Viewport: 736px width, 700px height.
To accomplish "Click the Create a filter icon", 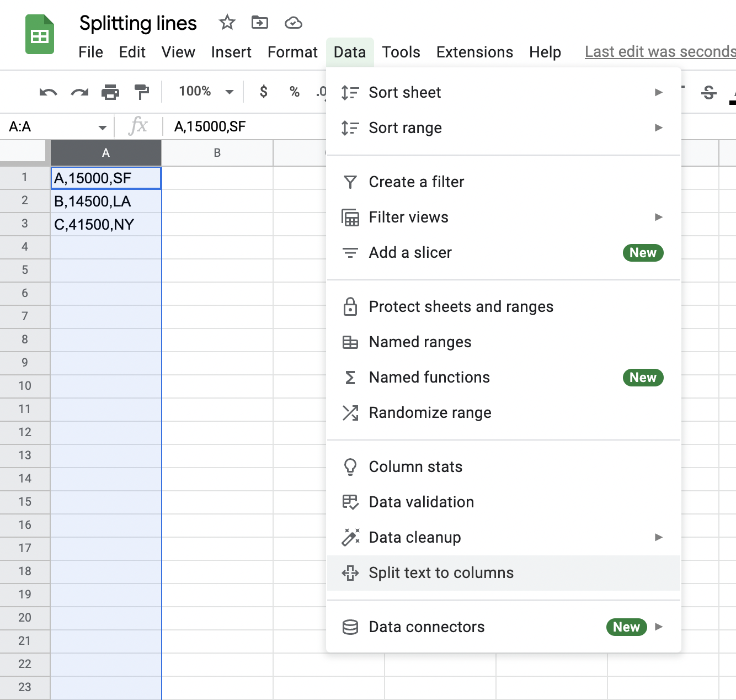I will 350,181.
